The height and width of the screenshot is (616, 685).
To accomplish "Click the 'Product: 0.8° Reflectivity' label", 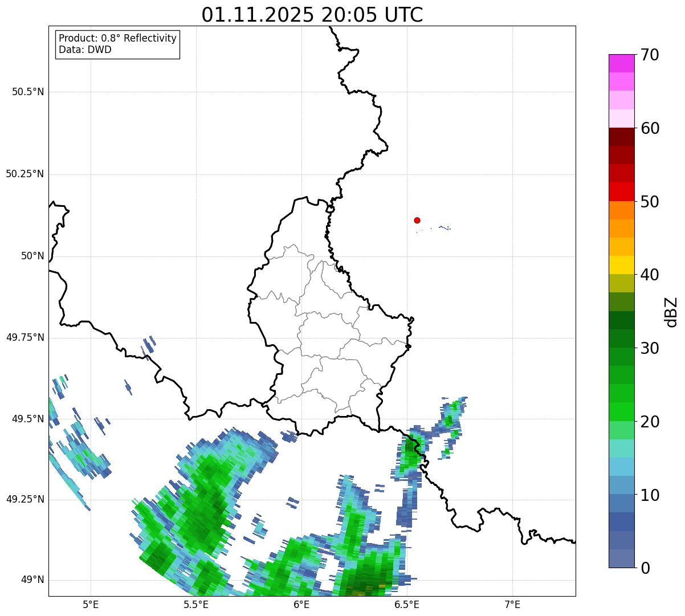I will click(118, 38).
